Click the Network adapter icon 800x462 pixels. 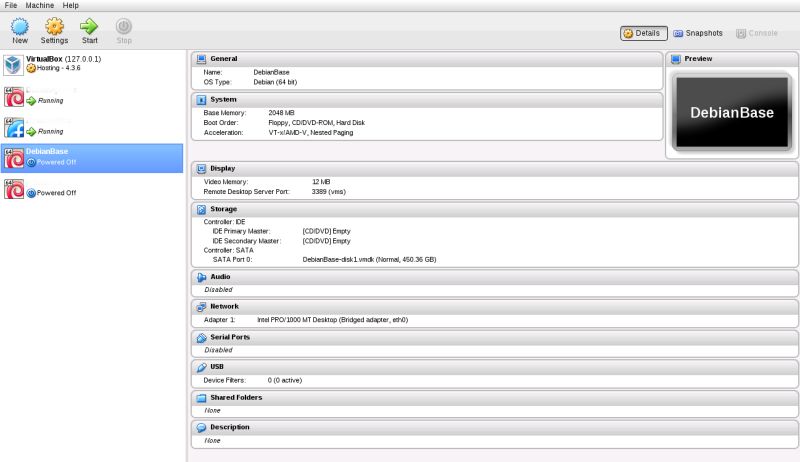[x=202, y=306]
